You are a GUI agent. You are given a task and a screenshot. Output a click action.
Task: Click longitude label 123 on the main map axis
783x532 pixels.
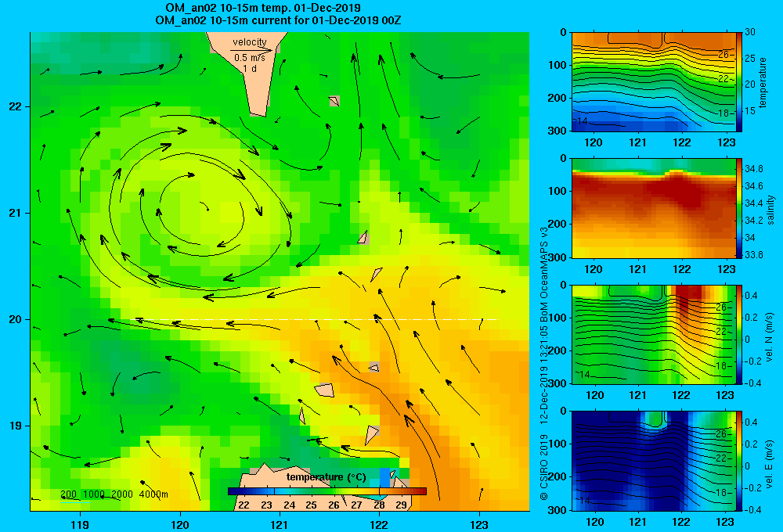coord(479,524)
